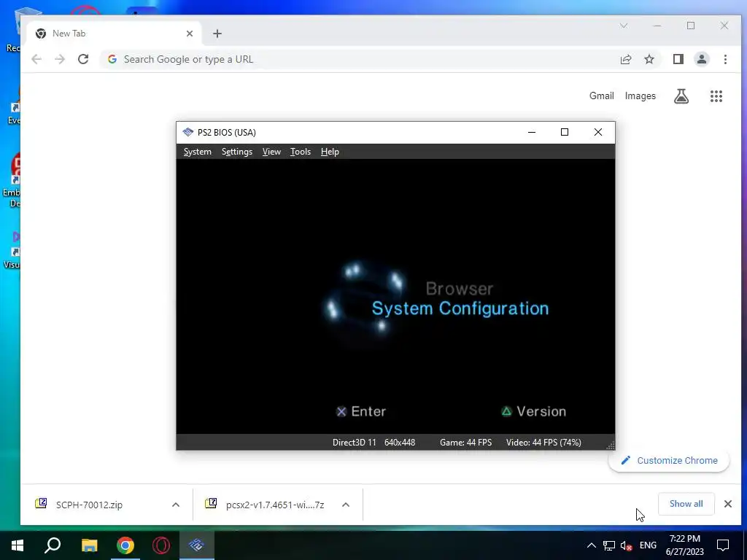Click PCSX2 icon in taskbar

[196, 545]
